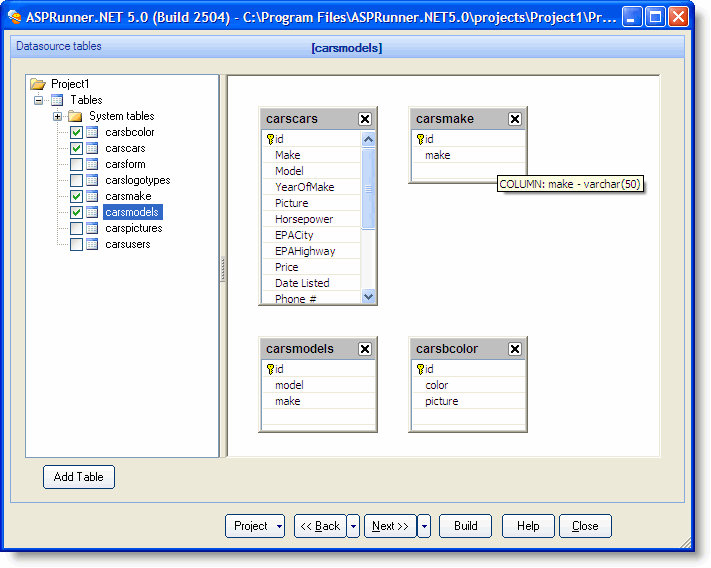This screenshot has height=568, width=711.
Task: Click the splitter grip between tree and diagram
Action: point(223,269)
